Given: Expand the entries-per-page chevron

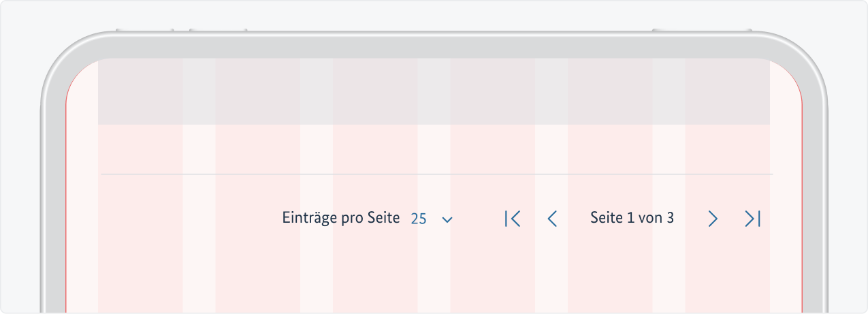Looking at the screenshot, I should pyautogui.click(x=447, y=219).
